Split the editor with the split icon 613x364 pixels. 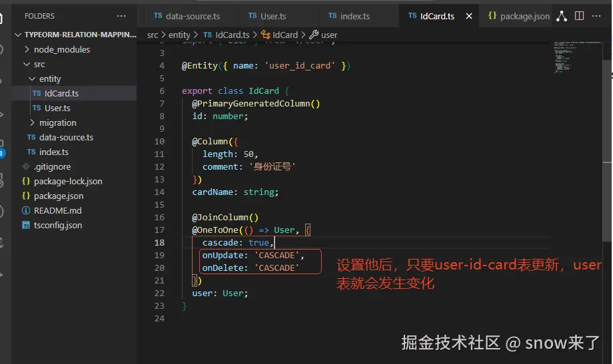pos(580,16)
